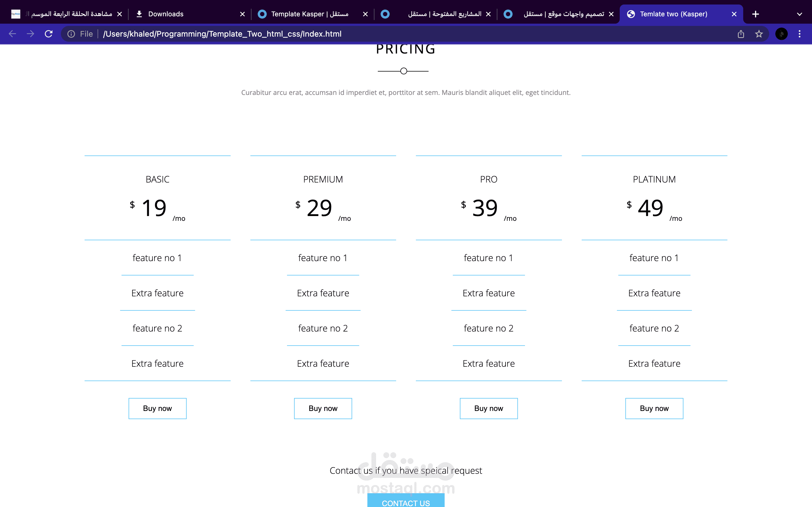The image size is (812, 507).
Task: Click Buy now under BASIC plan
Action: [157, 408]
